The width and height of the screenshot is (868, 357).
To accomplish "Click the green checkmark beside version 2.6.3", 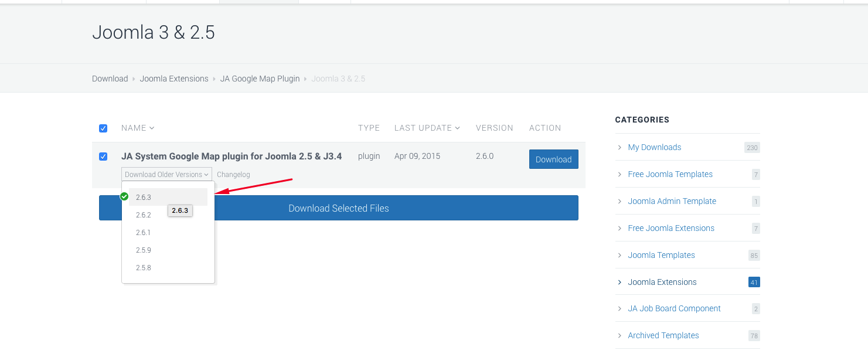I will (124, 196).
